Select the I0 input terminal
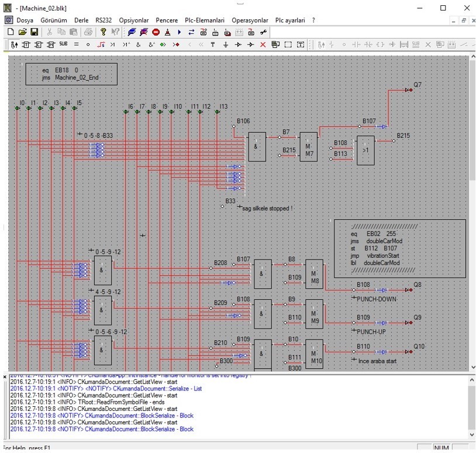Viewport: 476px width, 453px height. coord(18,108)
